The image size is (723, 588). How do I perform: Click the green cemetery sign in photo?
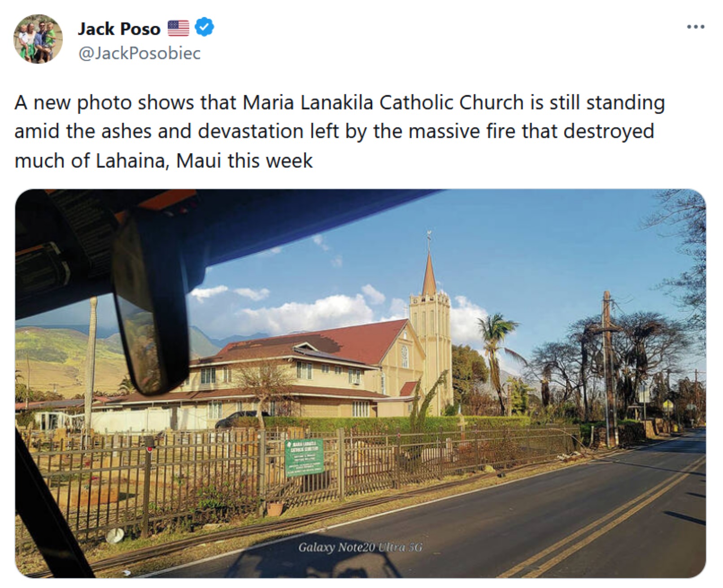tap(304, 457)
